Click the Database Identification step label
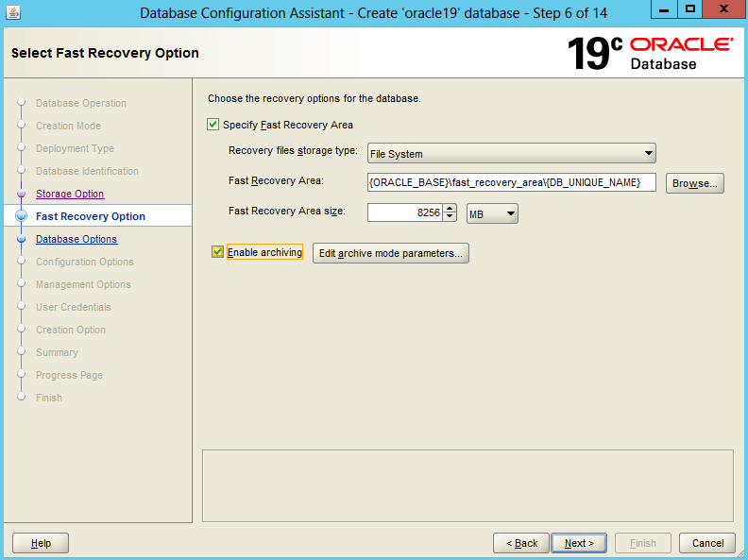 click(x=87, y=171)
